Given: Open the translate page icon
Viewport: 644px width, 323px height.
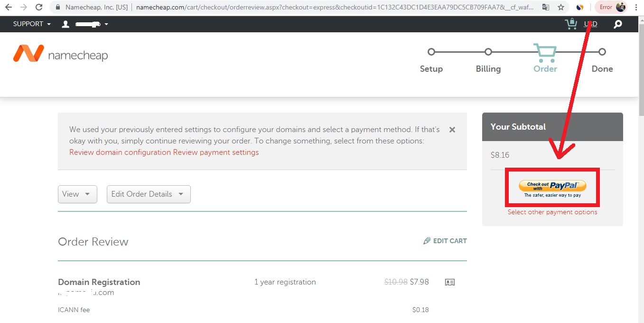Looking at the screenshot, I should tap(546, 7).
